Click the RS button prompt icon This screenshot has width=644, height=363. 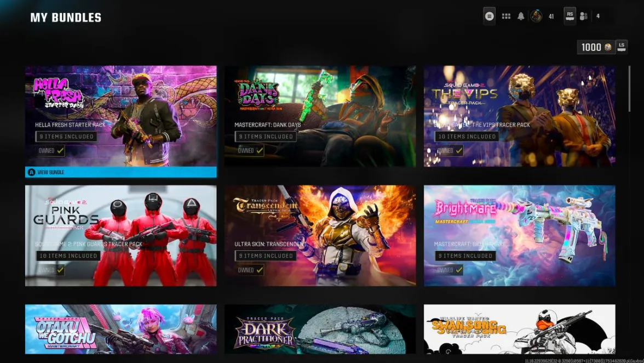coord(570,16)
